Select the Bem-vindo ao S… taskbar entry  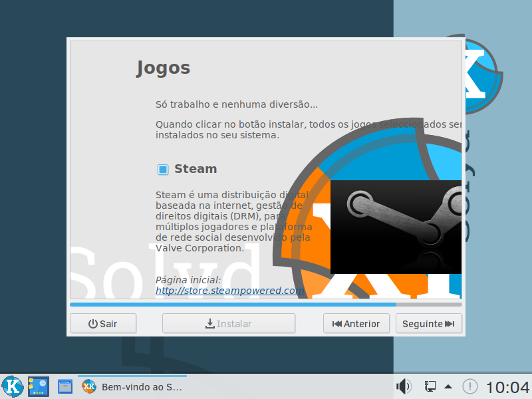[x=132, y=387]
